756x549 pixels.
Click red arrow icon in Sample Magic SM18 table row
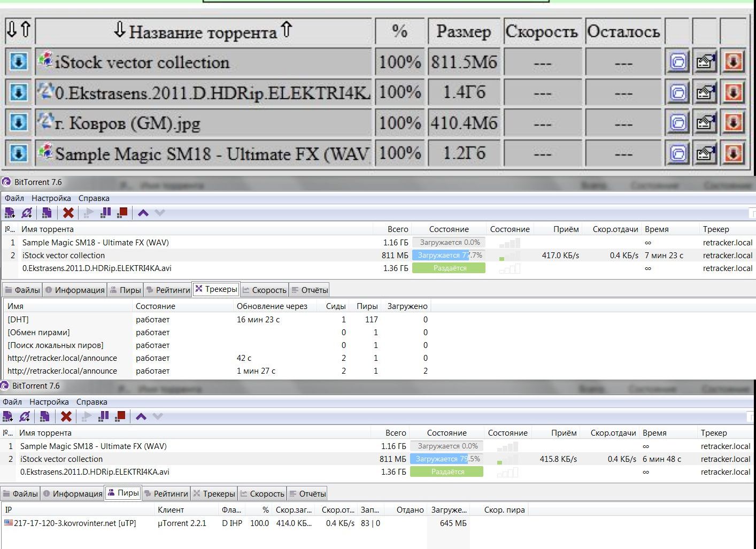pos(733,154)
